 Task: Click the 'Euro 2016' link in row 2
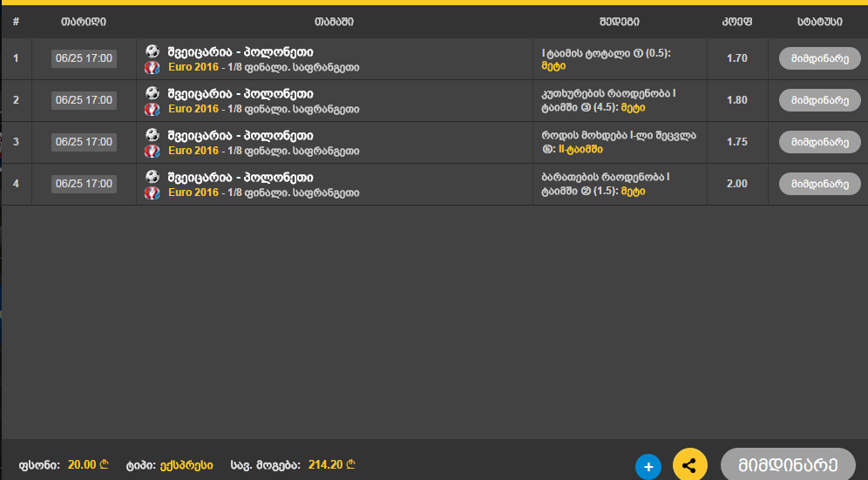click(193, 109)
